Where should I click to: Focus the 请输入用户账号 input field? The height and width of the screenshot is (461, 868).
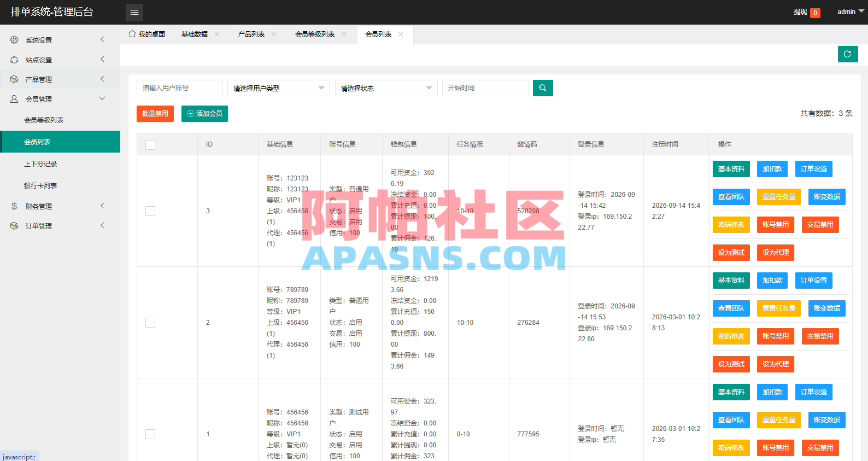(180, 88)
